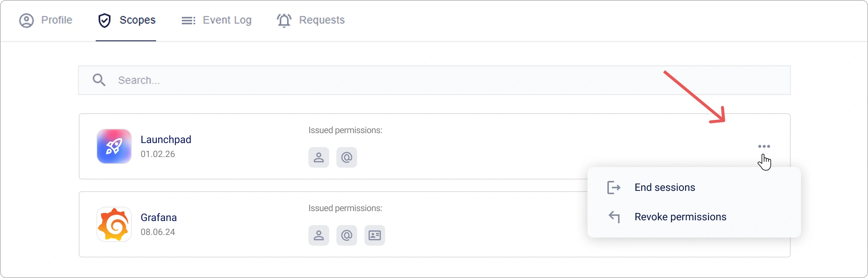
Task: Choose Revoke permissions for Launchpad
Action: pos(680,217)
